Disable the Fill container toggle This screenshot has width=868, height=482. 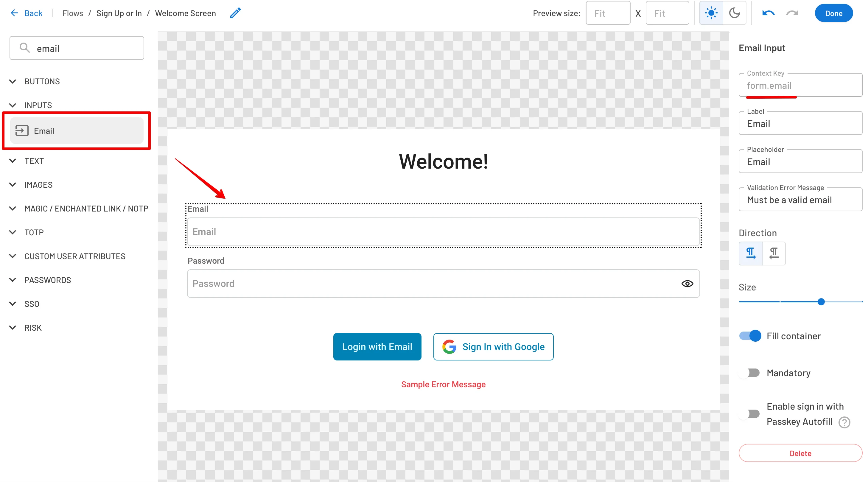(x=750, y=336)
